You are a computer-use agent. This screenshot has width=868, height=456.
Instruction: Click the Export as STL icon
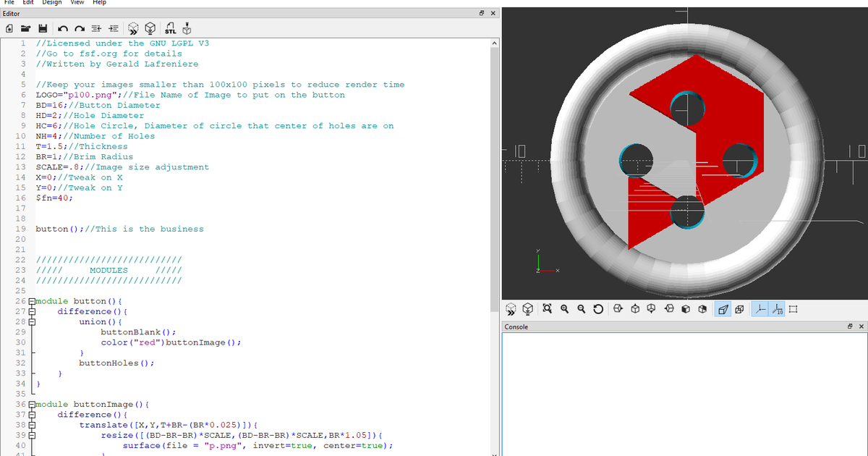pos(171,28)
